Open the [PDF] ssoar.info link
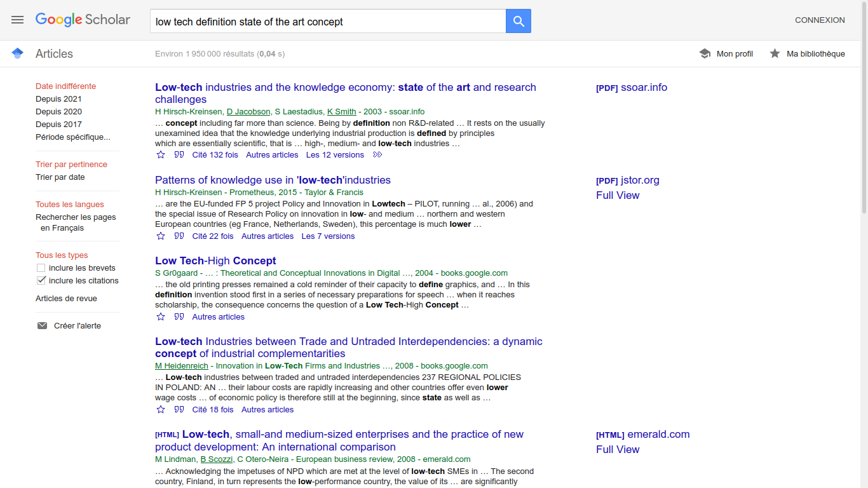868x488 pixels. 632,88
